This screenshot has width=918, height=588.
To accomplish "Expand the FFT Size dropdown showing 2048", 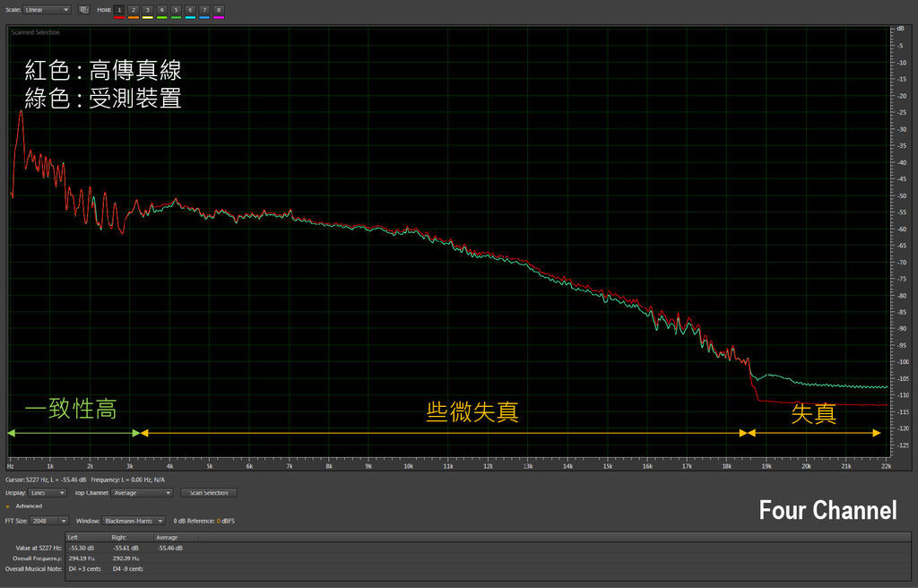I will [50, 520].
